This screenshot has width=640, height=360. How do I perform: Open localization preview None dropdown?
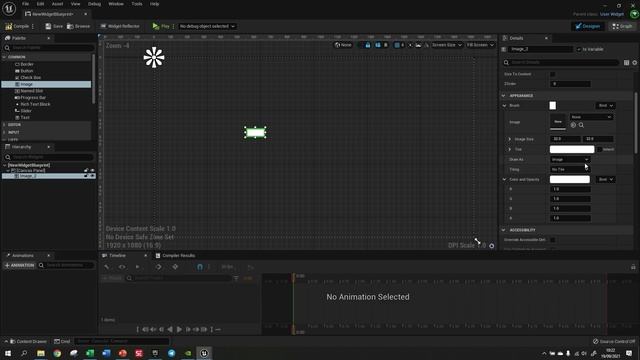pos(343,45)
